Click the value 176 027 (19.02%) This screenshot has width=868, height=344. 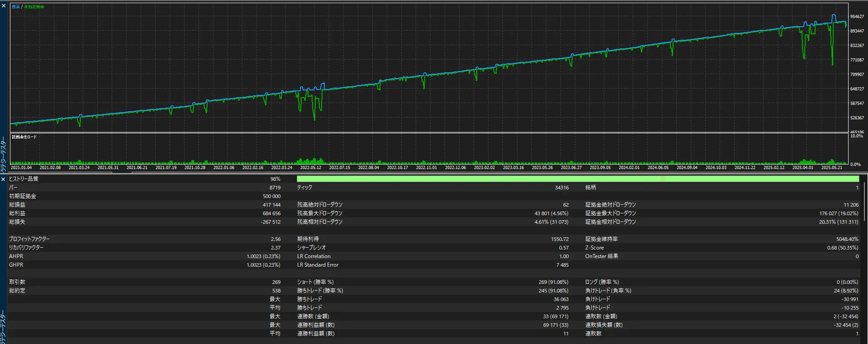(839, 213)
